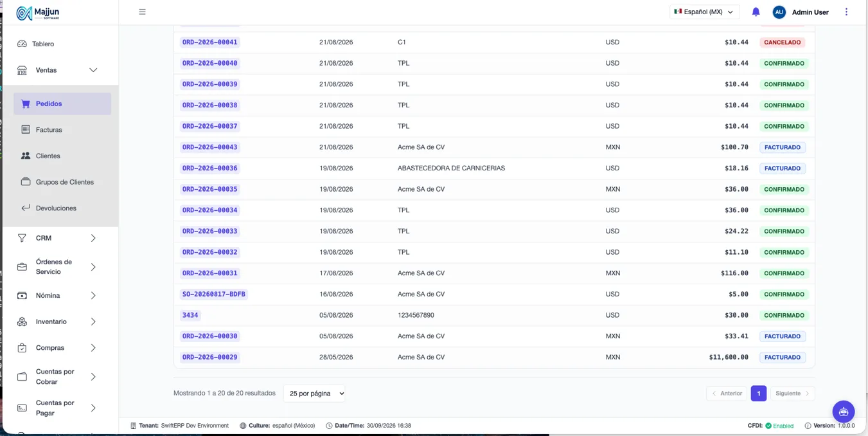Open the 25 por página dropdown
This screenshot has width=868, height=436.
314,394
